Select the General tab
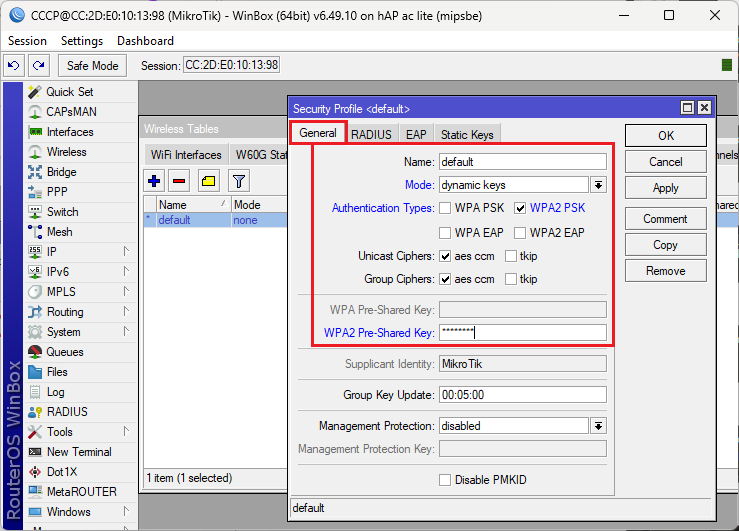Screen dimensions: 739x531 [x=318, y=133]
